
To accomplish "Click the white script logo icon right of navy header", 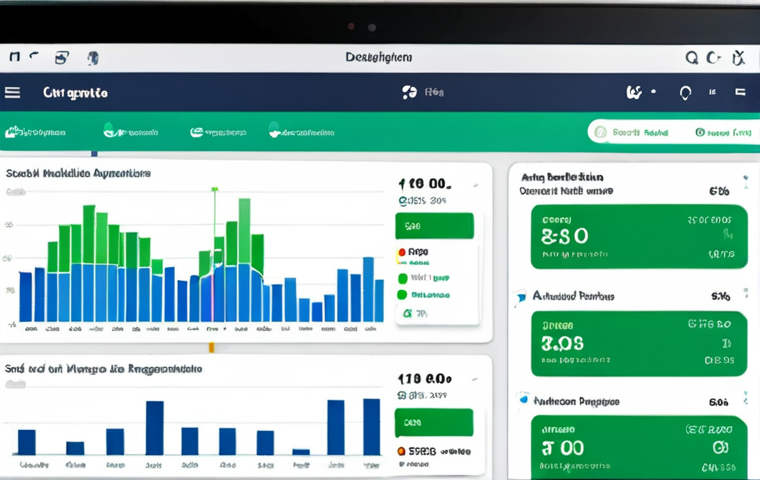I will pyautogui.click(x=634, y=92).
